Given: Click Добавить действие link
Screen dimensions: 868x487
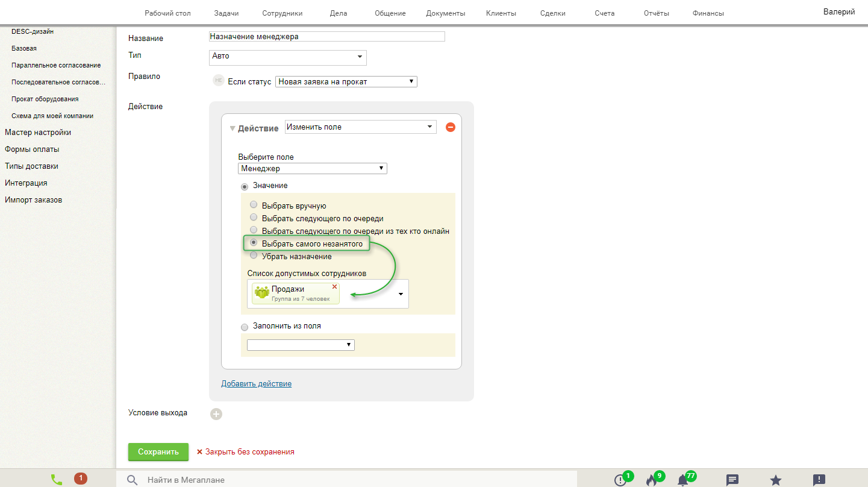Looking at the screenshot, I should 256,383.
